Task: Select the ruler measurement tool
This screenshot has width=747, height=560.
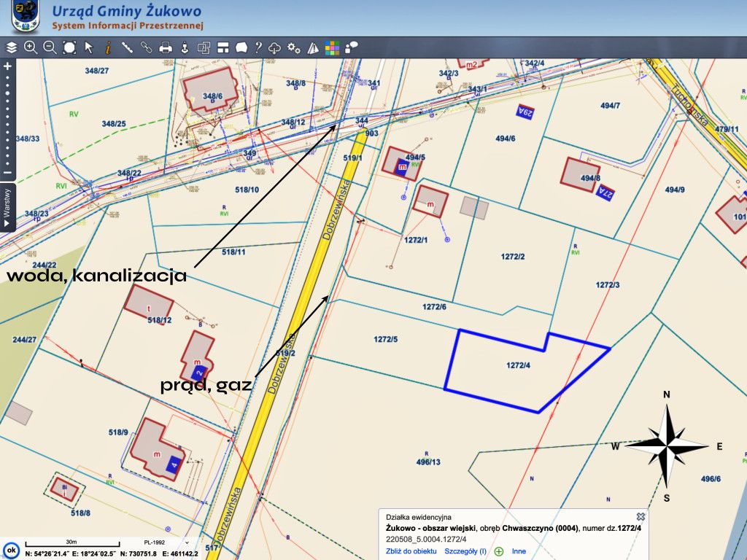Action: point(128,47)
